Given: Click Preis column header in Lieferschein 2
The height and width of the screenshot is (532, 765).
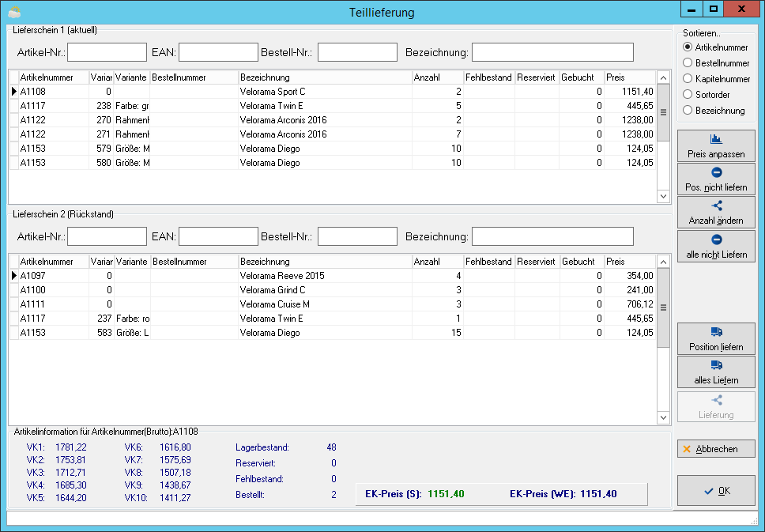Looking at the screenshot, I should coord(630,262).
